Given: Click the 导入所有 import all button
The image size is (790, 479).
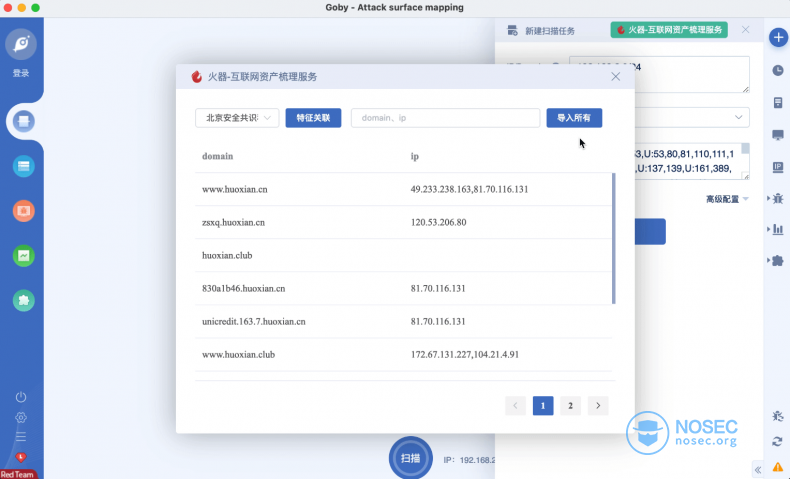Looking at the screenshot, I should [574, 118].
